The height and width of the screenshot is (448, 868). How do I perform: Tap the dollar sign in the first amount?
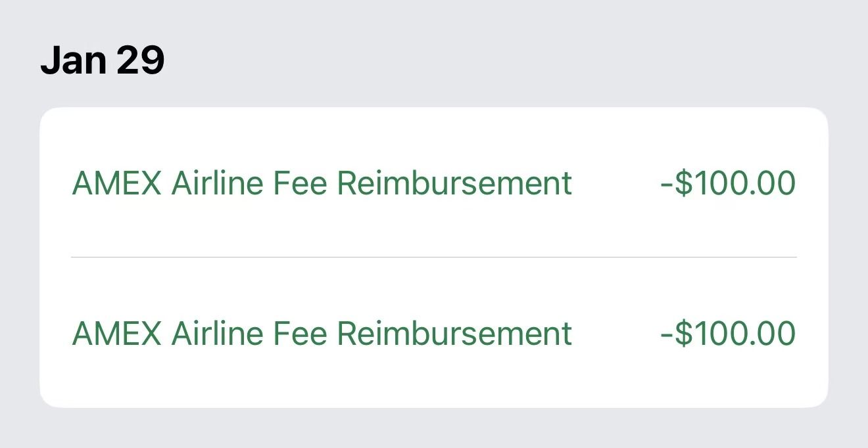[685, 183]
